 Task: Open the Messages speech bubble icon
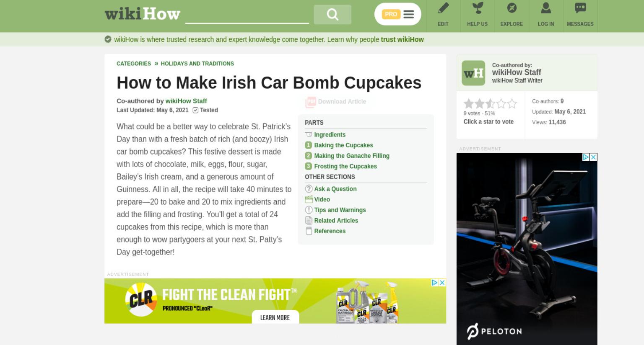(580, 8)
